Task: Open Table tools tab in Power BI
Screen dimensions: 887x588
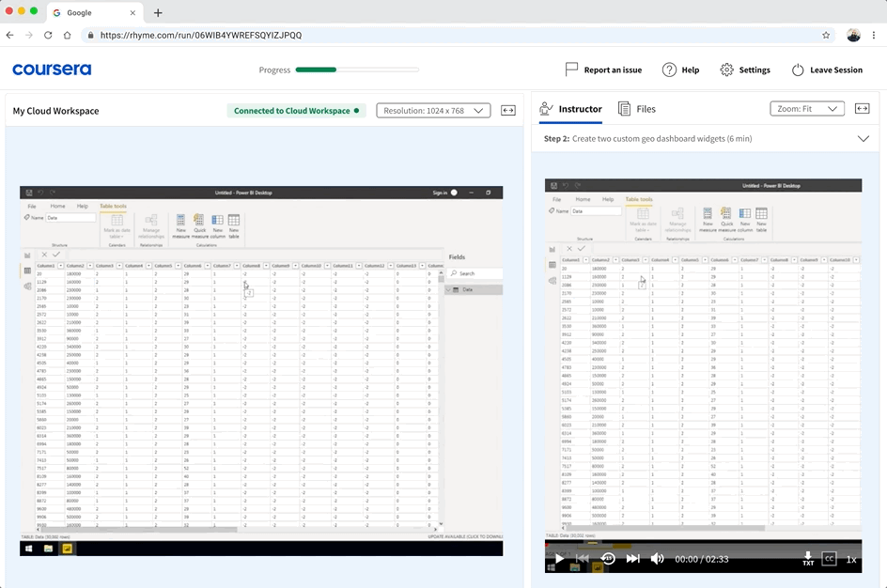Action: [x=113, y=206]
